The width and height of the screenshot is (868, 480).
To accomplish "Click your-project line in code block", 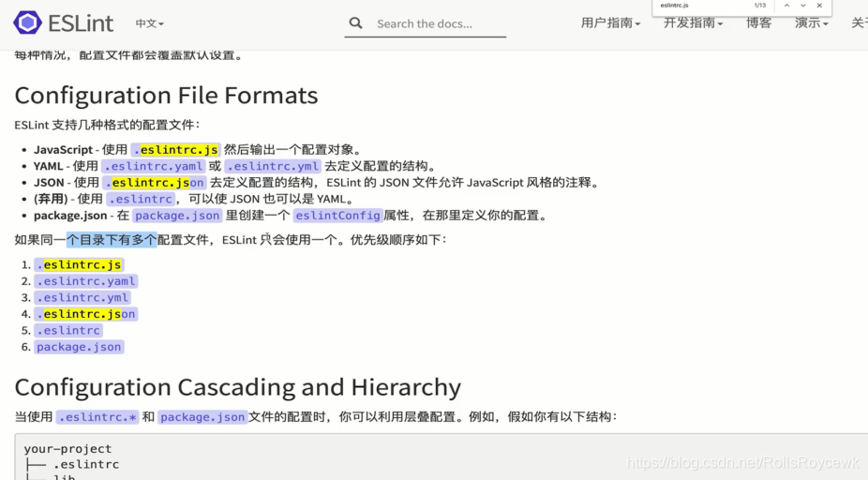I will coord(67,448).
